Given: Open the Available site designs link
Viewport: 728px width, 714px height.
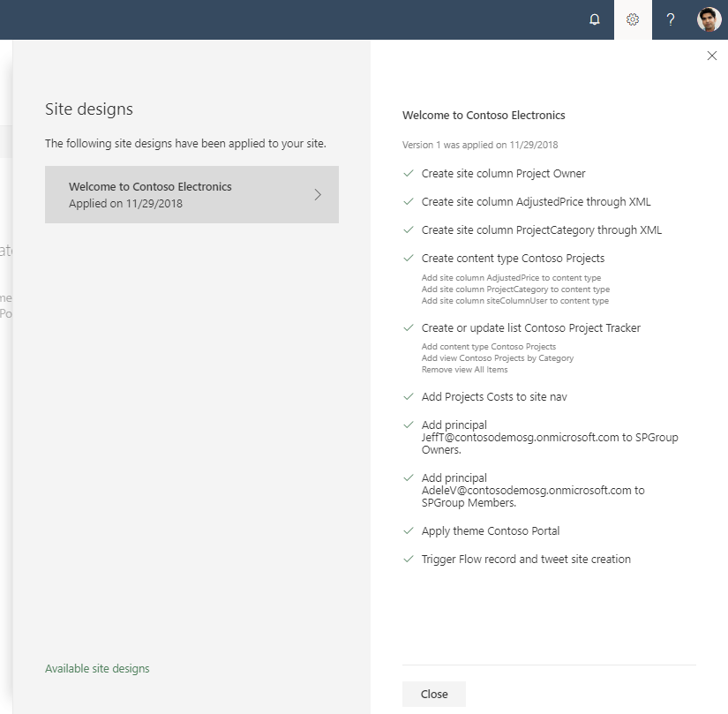Looking at the screenshot, I should coord(97,668).
